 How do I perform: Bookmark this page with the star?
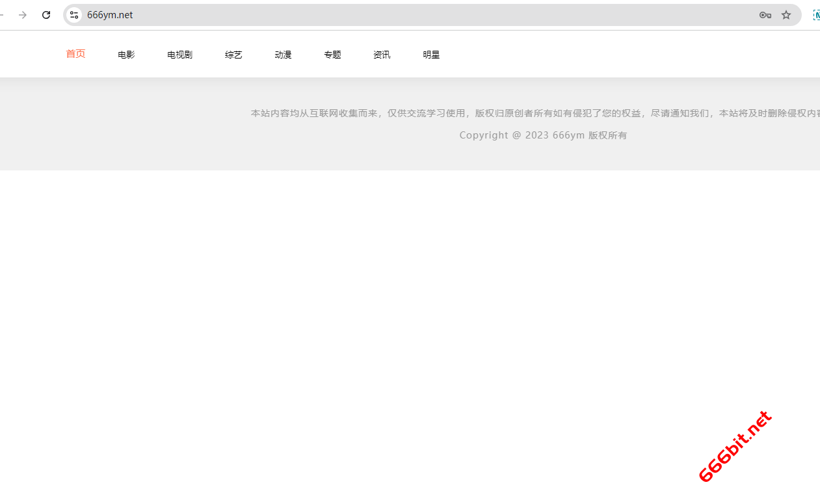click(x=786, y=15)
